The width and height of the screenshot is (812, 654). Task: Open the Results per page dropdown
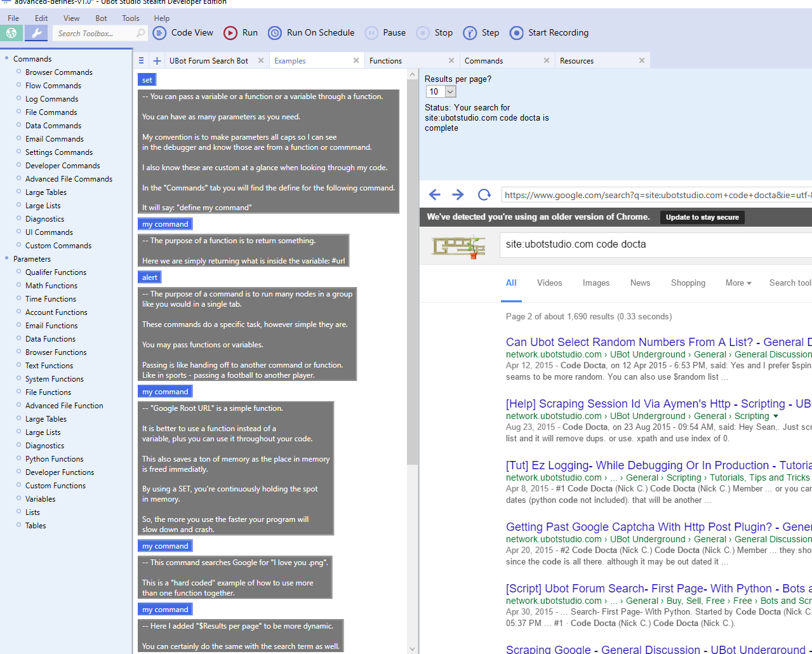441,92
